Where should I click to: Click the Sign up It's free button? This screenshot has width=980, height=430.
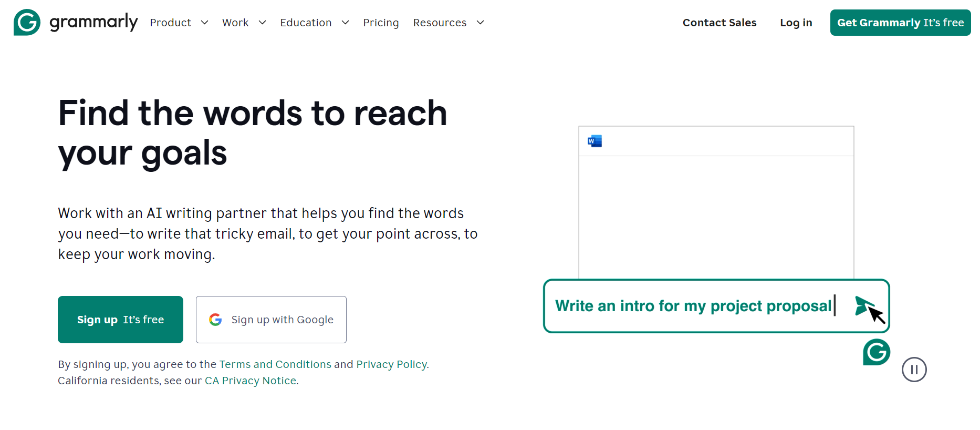click(x=120, y=320)
